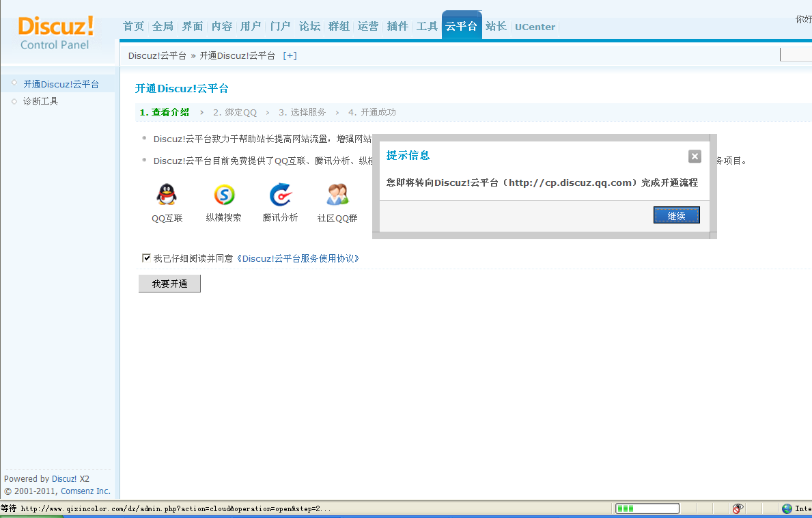
Task: Open the 门户 menu tab
Action: pyautogui.click(x=280, y=27)
